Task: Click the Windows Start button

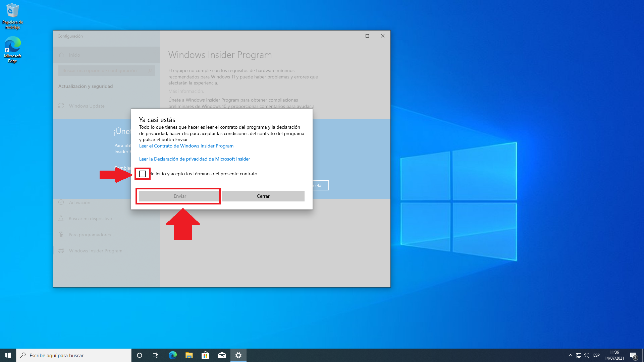Action: point(8,355)
